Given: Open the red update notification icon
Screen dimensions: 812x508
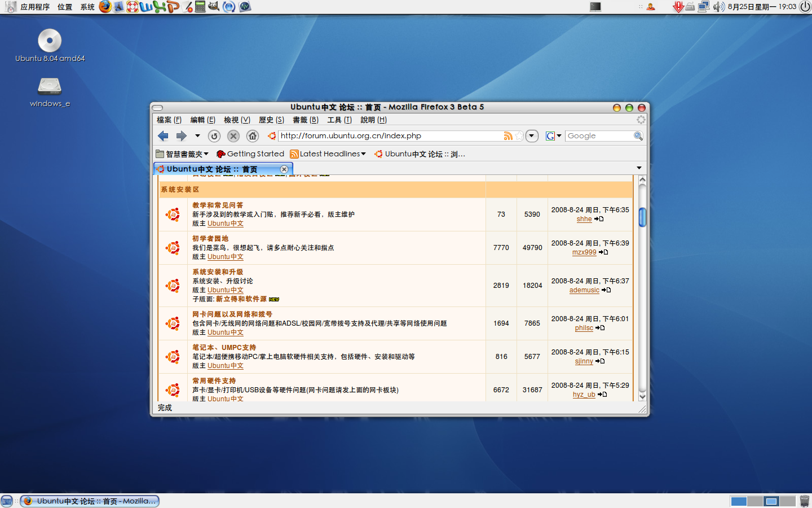Looking at the screenshot, I should point(678,7).
